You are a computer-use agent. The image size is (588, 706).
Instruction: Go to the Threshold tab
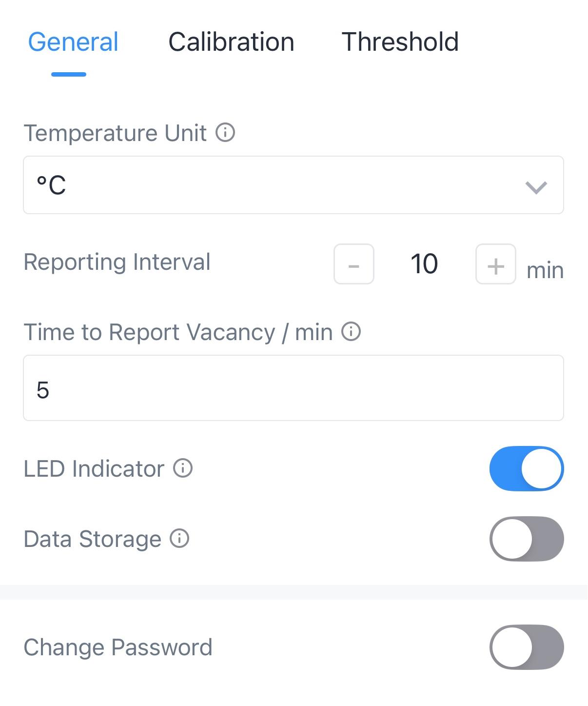(400, 42)
